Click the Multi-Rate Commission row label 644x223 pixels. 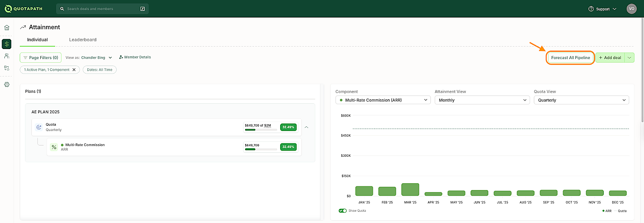pyautogui.click(x=85, y=145)
